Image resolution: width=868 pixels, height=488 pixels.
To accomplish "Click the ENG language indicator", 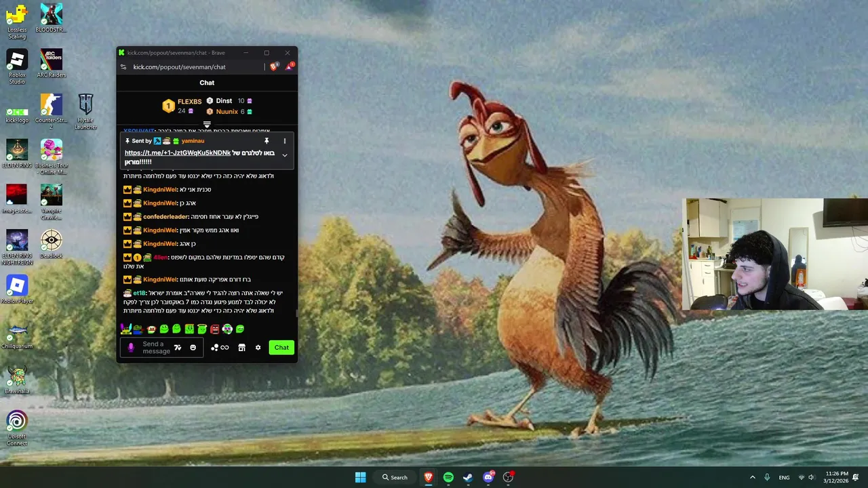I will click(x=784, y=477).
